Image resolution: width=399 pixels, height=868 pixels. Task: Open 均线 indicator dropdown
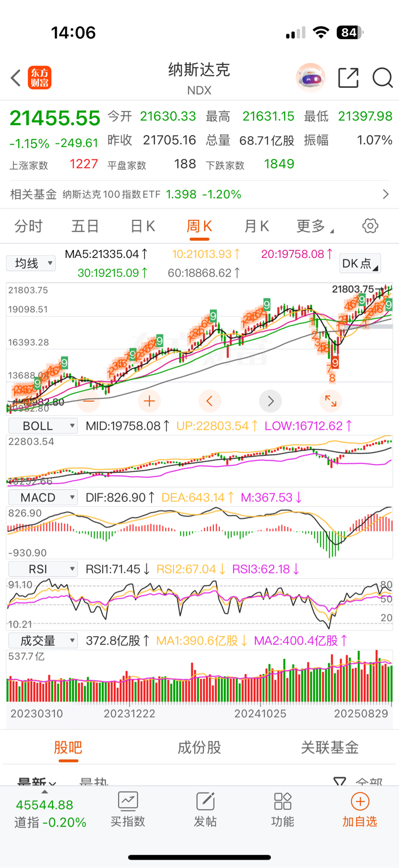tap(31, 263)
